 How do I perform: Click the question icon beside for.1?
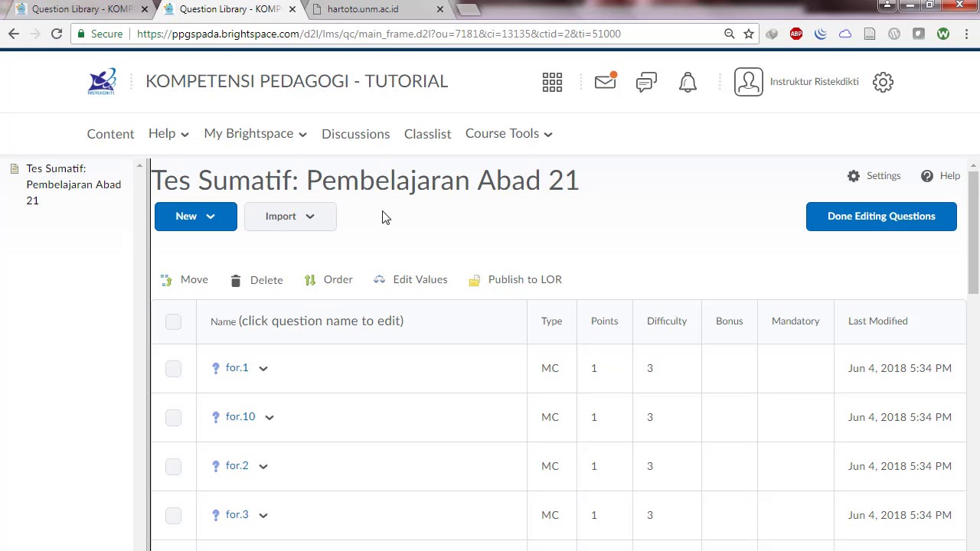pyautogui.click(x=216, y=369)
